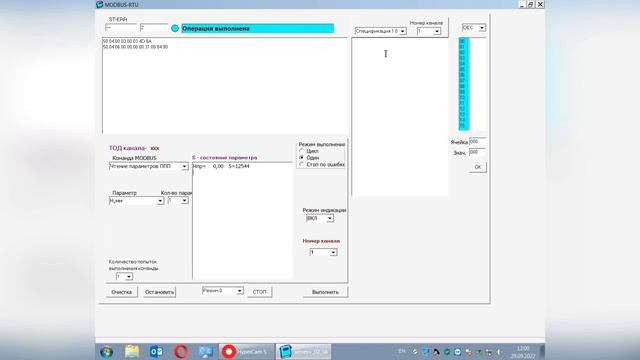Screen dimensions: 640x360
Task: Click the cyan cell list column
Action: point(464,84)
